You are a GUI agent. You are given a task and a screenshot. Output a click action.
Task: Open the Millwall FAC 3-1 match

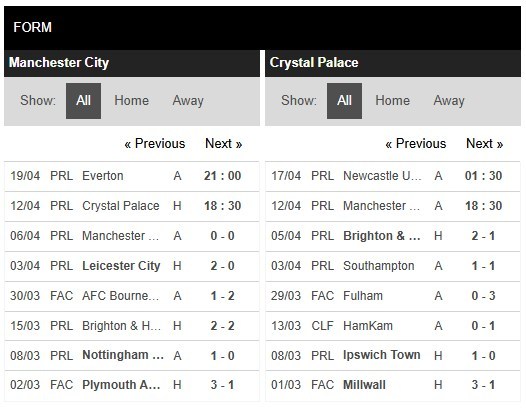[x=393, y=385]
